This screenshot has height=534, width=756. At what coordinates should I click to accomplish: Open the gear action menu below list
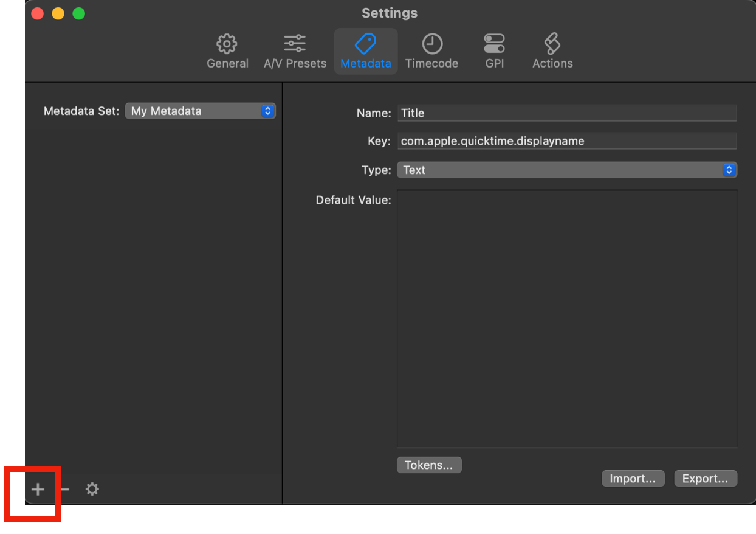pos(92,489)
